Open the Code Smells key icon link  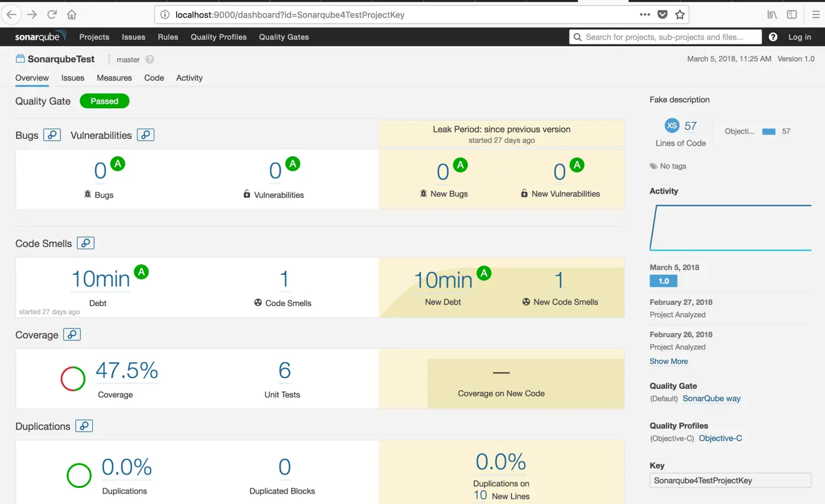(x=86, y=243)
